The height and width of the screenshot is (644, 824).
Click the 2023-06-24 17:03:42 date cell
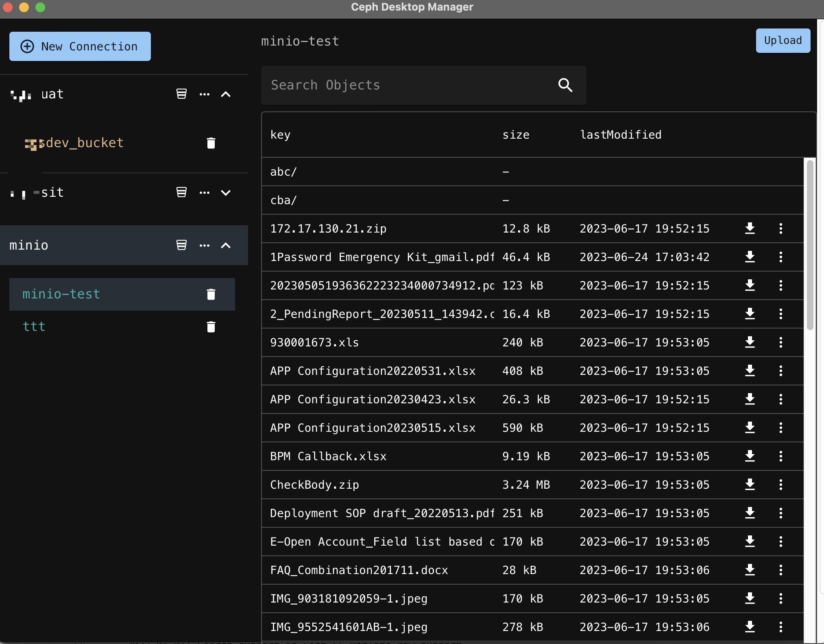[644, 257]
